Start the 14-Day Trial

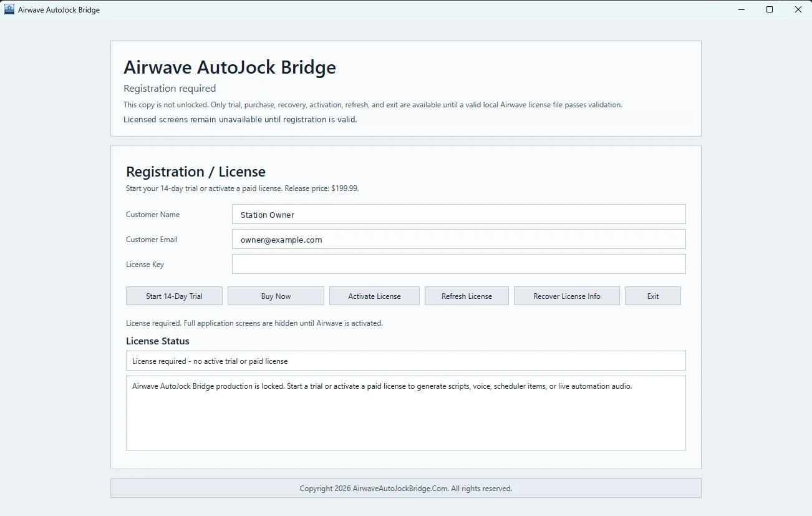pyautogui.click(x=174, y=296)
